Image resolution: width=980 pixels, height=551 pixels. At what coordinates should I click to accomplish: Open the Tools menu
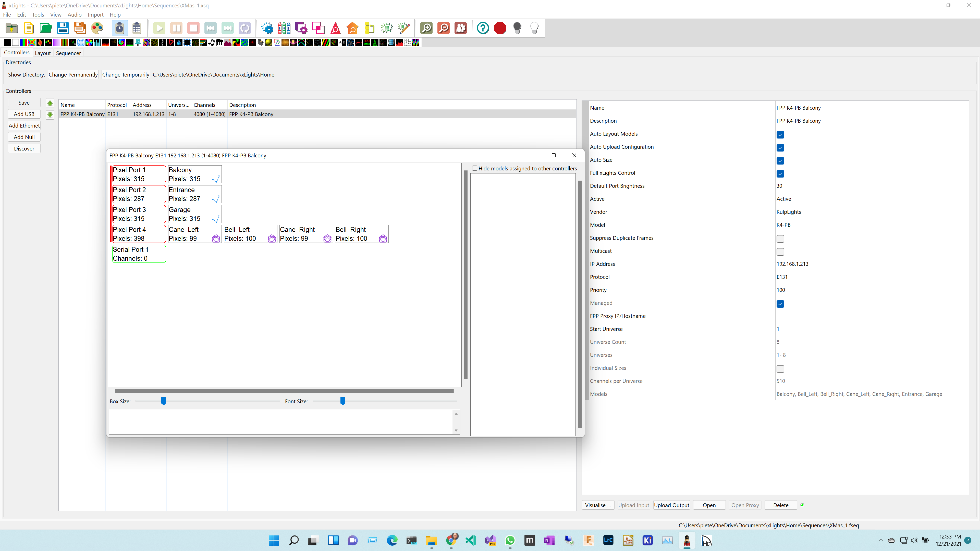pos(38,15)
